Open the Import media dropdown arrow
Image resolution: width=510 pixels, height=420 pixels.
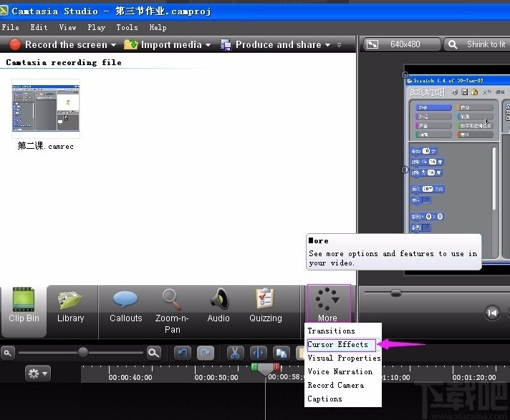[x=208, y=45]
